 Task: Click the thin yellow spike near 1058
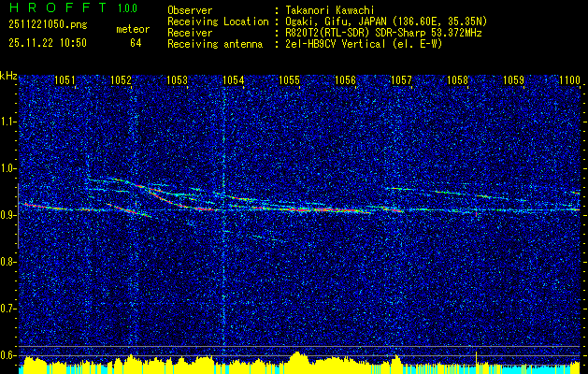[476, 358]
